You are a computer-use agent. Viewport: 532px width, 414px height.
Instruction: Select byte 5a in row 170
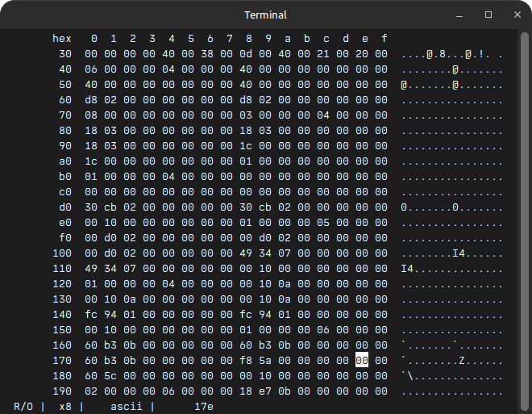click(x=265, y=360)
